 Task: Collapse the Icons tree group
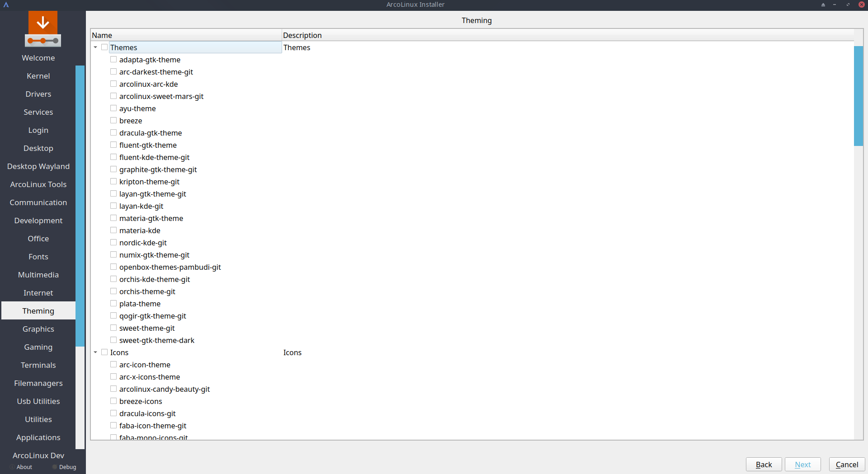(95, 352)
